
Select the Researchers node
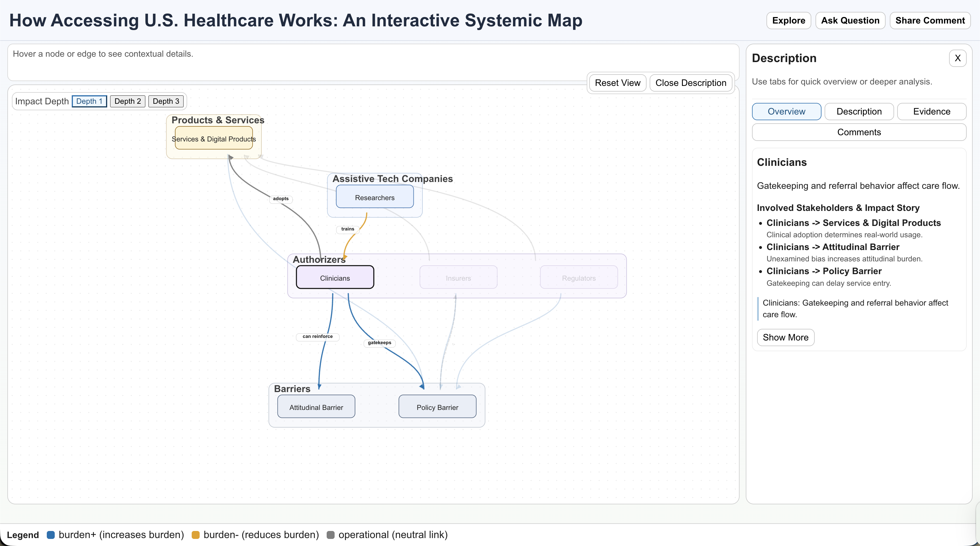375,196
